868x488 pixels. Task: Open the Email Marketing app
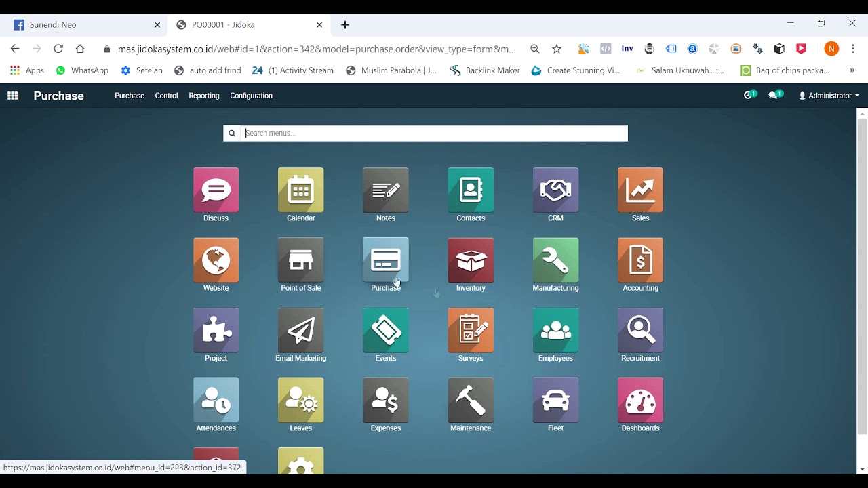point(300,331)
